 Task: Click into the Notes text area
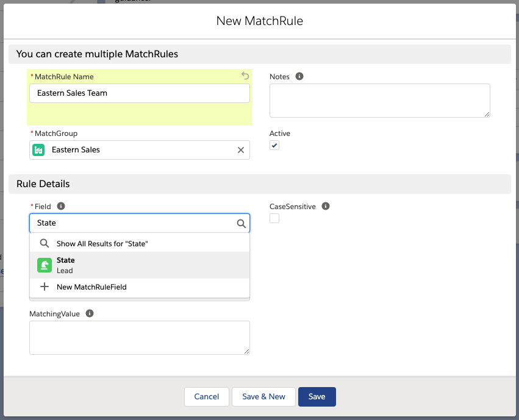tap(380, 101)
